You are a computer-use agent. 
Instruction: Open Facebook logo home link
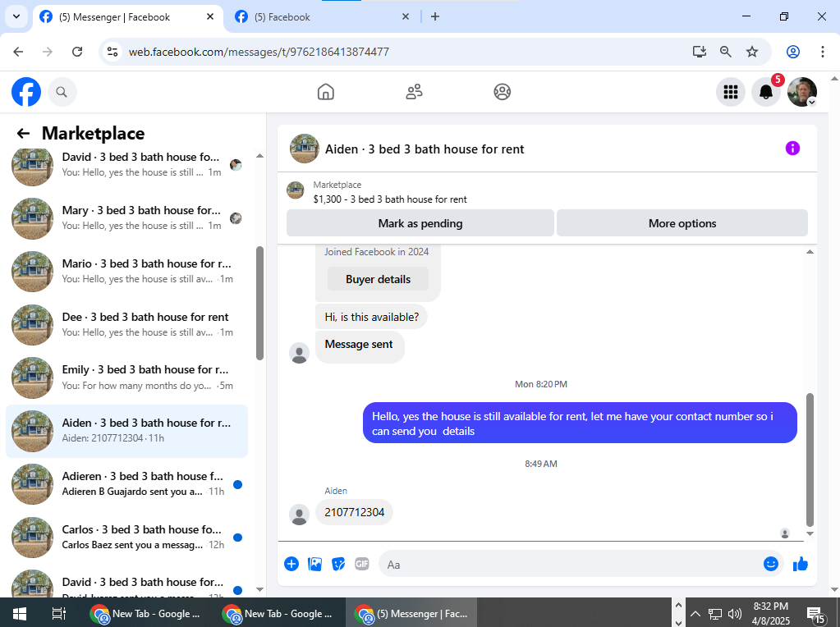pos(26,92)
